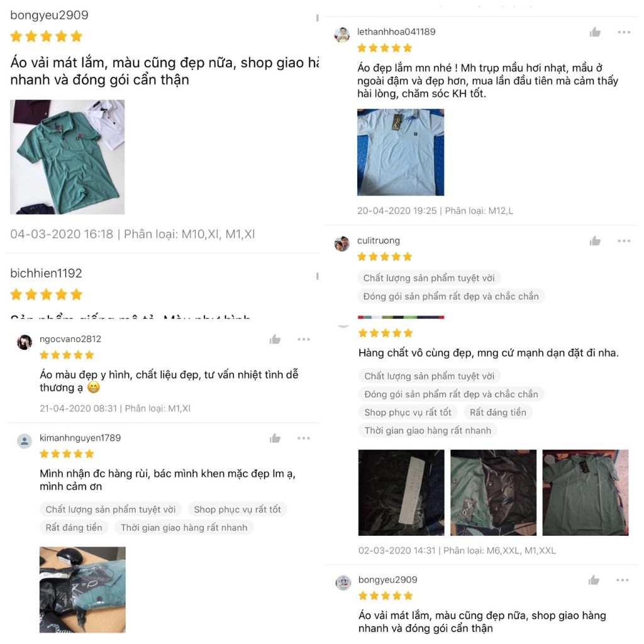Like bongyeu2909's bottom-right review
Image resolution: width=644 pixels, height=644 pixels.
(x=594, y=580)
